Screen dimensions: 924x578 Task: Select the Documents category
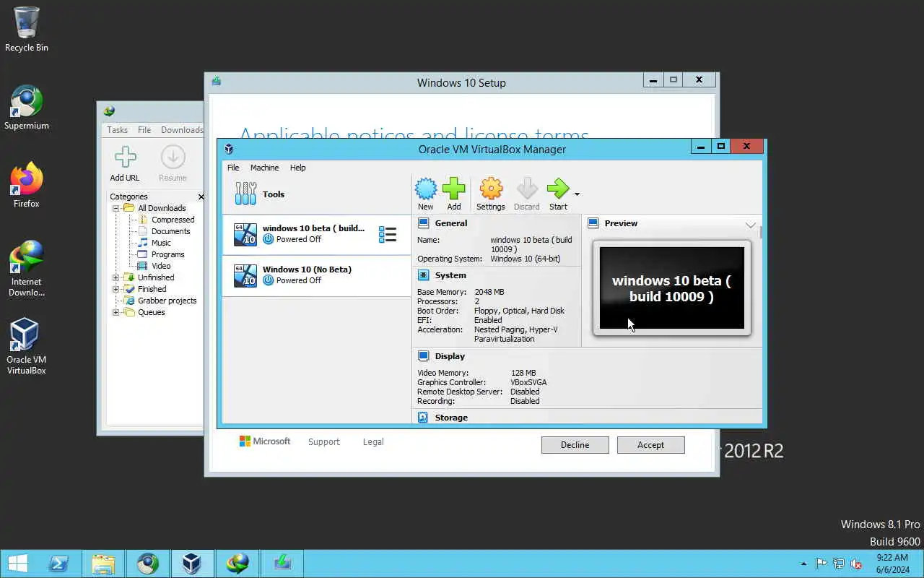pos(170,231)
